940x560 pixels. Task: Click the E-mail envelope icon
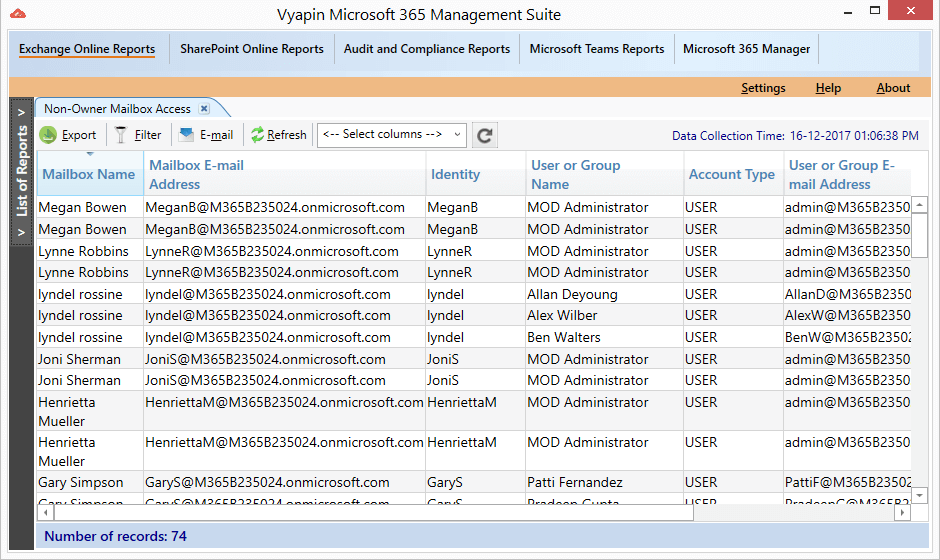(x=186, y=134)
